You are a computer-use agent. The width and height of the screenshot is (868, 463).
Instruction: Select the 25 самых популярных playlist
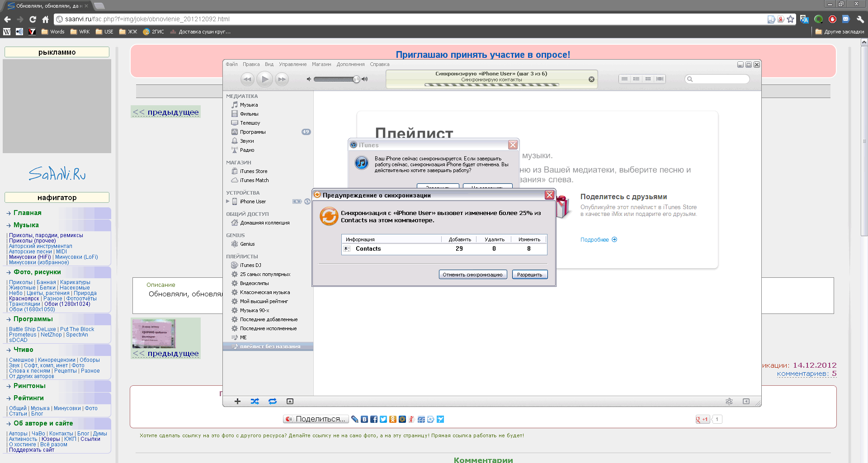click(x=265, y=274)
